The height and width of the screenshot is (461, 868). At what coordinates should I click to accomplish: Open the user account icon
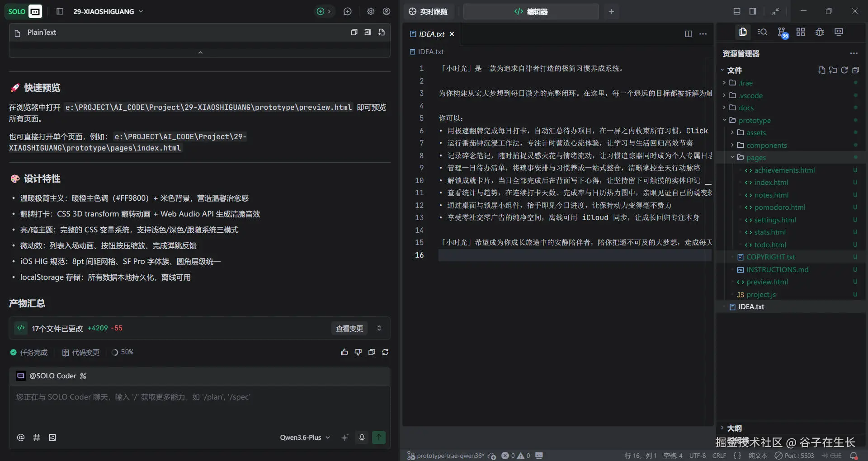click(x=387, y=11)
